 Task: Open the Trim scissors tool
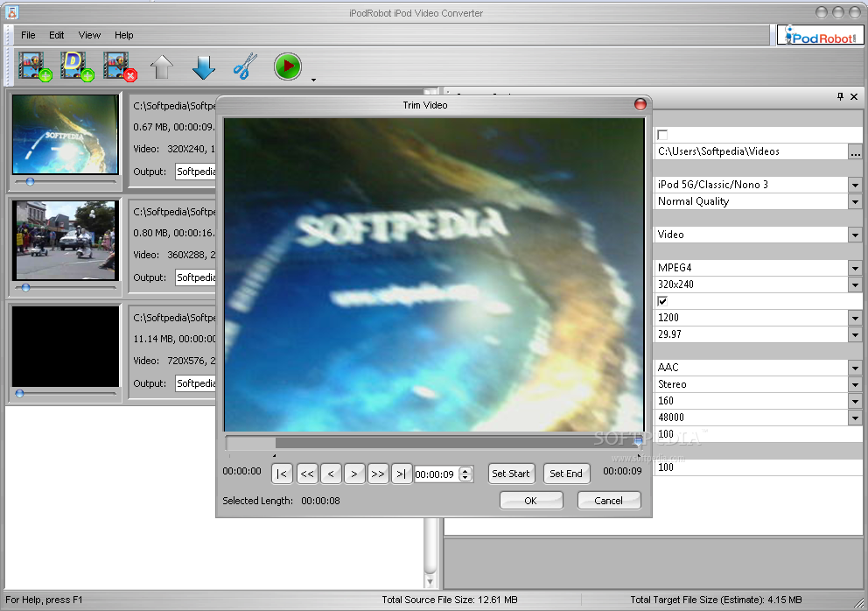click(x=245, y=67)
